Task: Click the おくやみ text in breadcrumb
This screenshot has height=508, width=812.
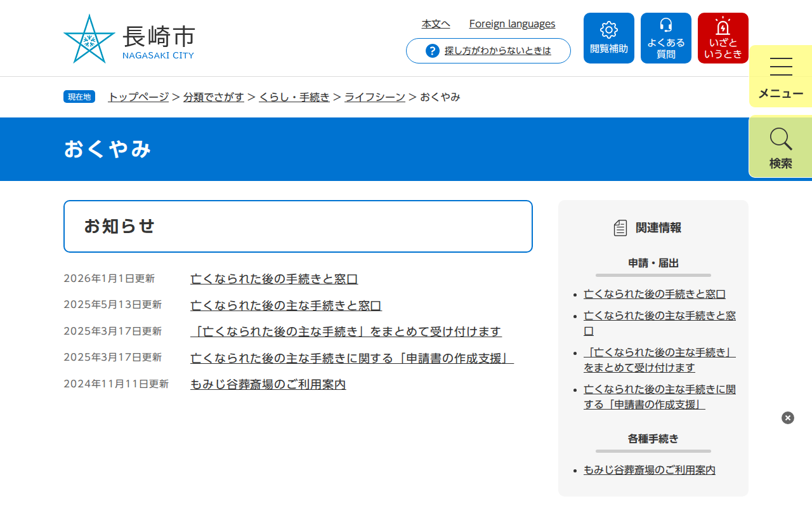Action: [x=440, y=97]
